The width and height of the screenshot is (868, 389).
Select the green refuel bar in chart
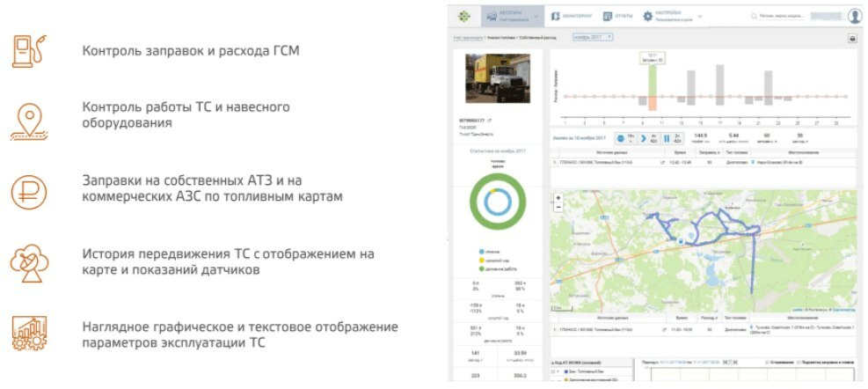coord(653,81)
